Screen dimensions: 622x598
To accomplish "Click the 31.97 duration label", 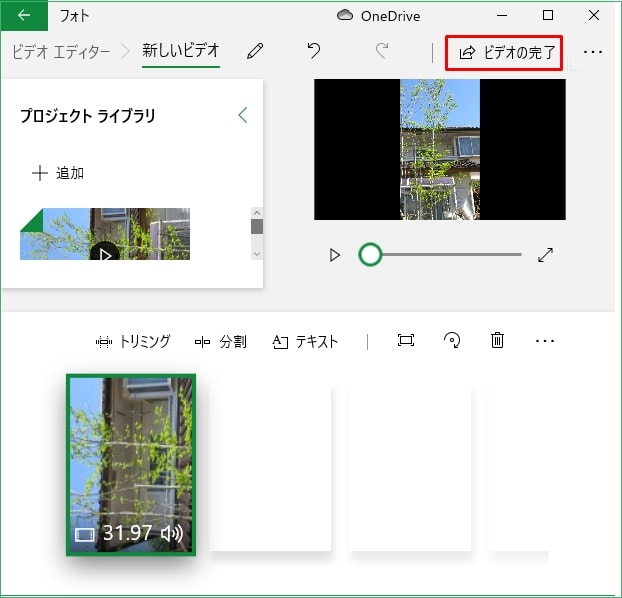I will 127,533.
